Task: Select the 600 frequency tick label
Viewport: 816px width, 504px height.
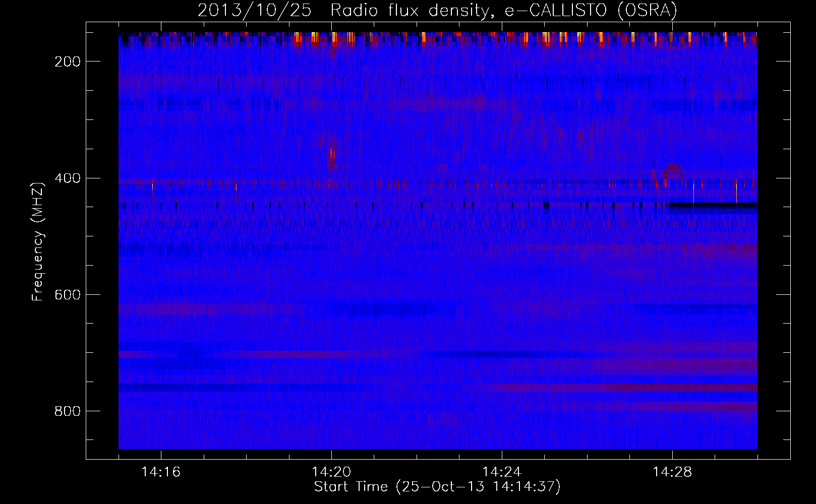Action: tap(68, 295)
